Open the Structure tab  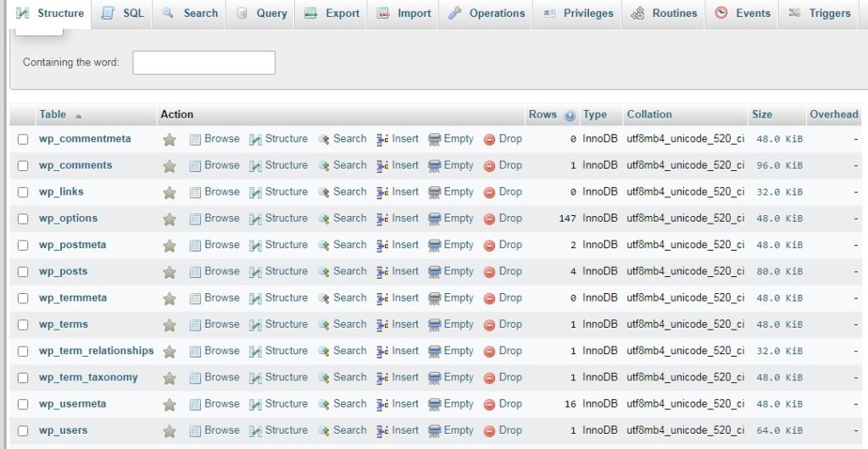pos(50,14)
